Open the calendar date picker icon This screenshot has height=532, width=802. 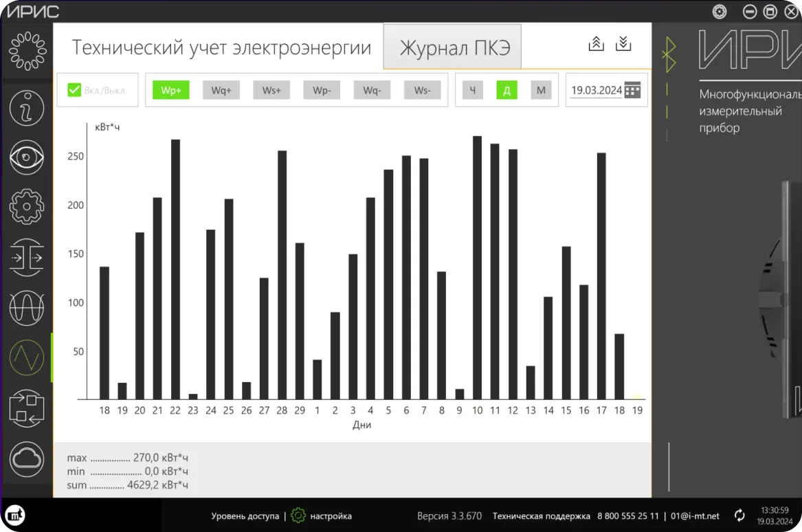tap(632, 90)
